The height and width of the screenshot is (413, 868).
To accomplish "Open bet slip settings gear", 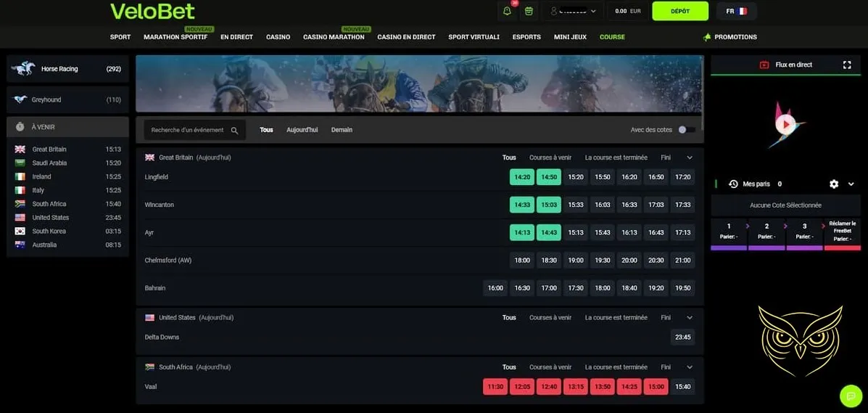I will 834,184.
